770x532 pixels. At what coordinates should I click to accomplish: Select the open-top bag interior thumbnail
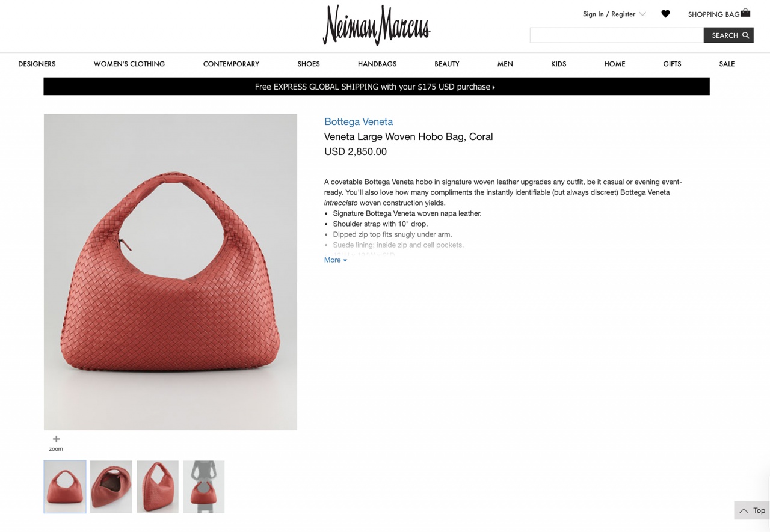[111, 487]
